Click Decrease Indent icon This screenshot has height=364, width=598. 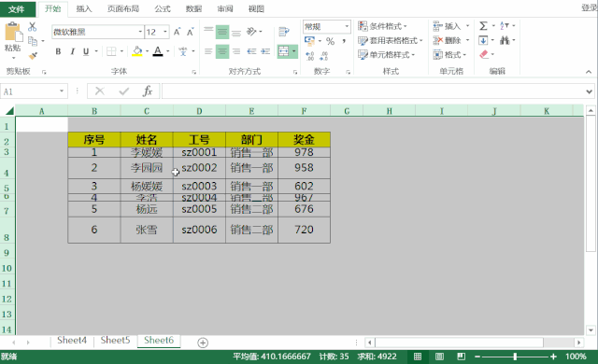click(x=251, y=51)
